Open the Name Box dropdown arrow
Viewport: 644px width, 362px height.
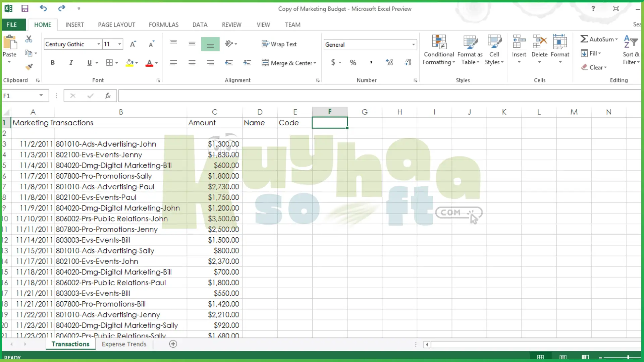click(41, 96)
